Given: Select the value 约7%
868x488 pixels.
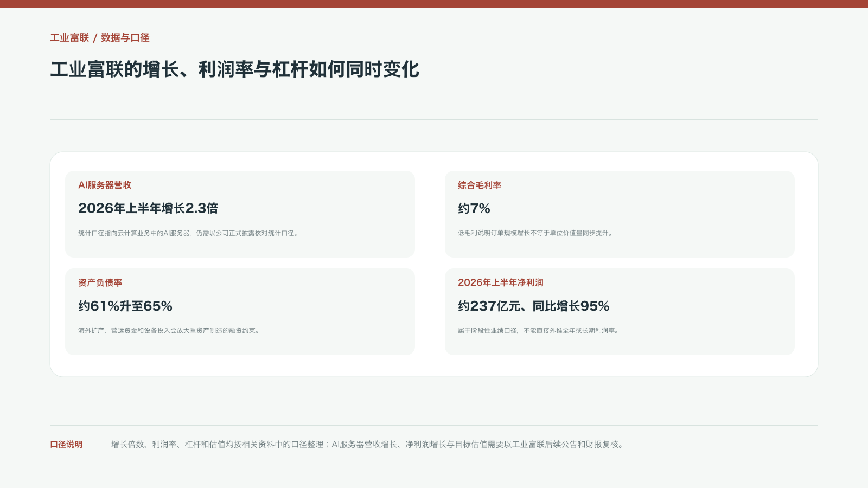Looking at the screenshot, I should click(x=474, y=208).
